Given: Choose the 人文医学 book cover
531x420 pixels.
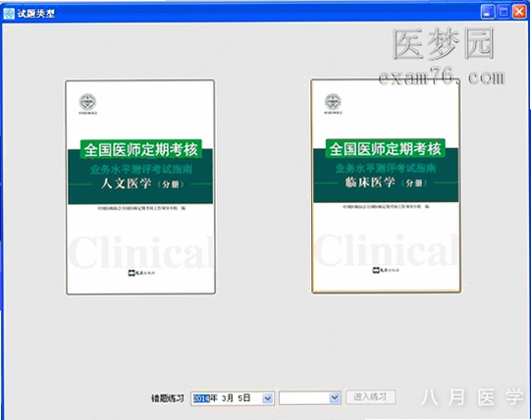Looking at the screenshot, I should point(140,187).
